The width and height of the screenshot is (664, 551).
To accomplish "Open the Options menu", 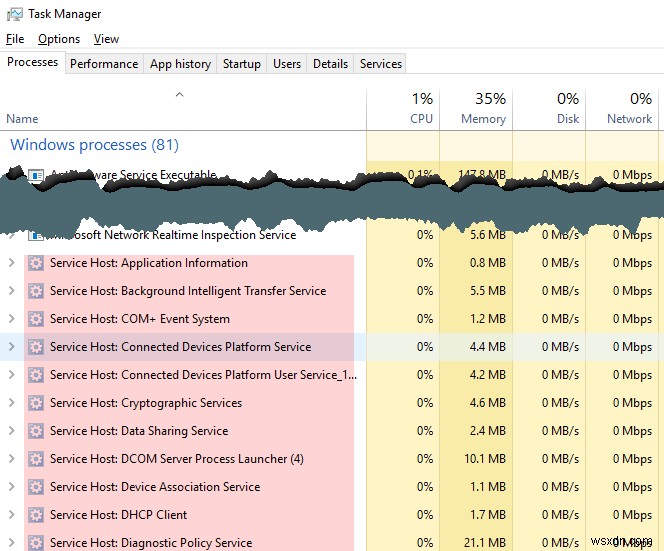I will coord(59,39).
